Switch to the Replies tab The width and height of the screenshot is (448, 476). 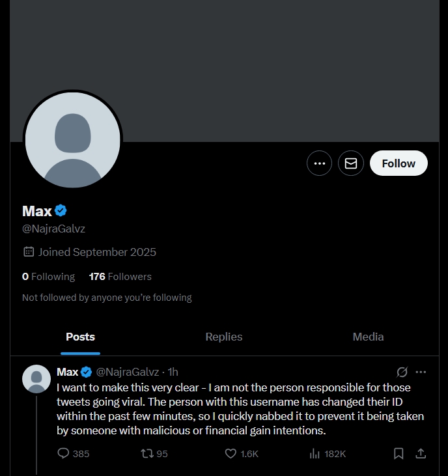click(x=224, y=337)
